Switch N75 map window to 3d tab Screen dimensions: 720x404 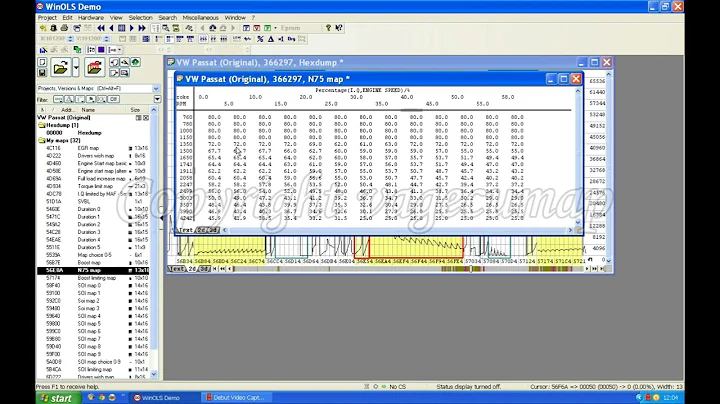click(x=213, y=230)
